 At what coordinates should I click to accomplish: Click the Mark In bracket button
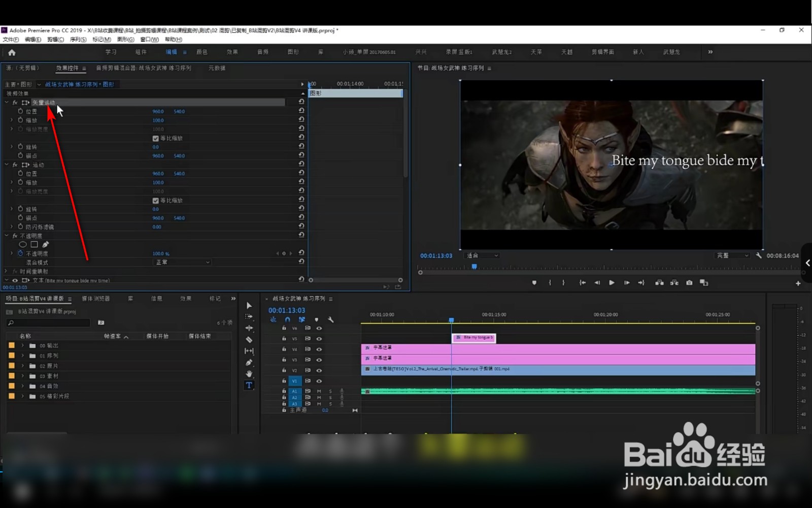(x=550, y=282)
